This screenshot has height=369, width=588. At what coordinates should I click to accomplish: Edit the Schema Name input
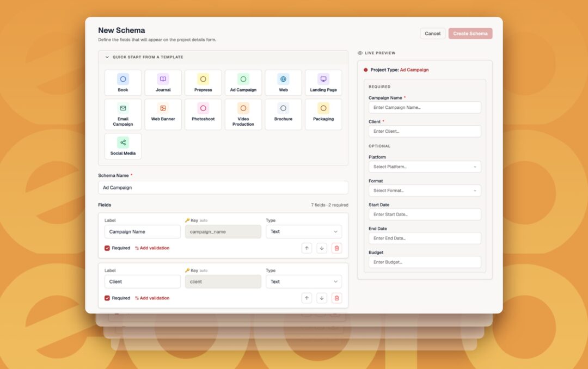(x=223, y=188)
